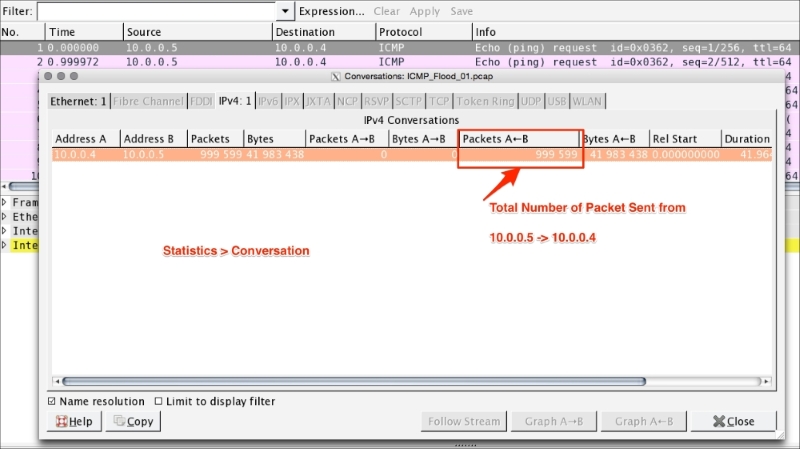Sort packet list by Destination column

324,32
